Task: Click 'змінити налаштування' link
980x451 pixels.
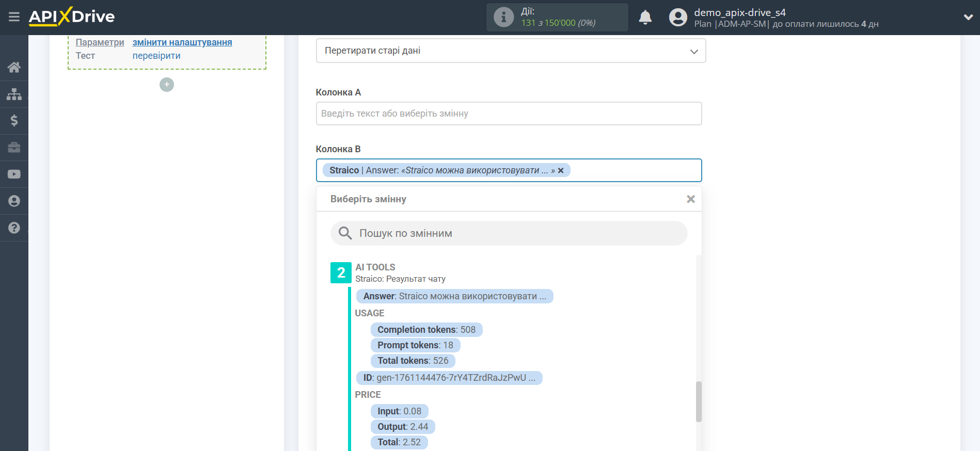Action: click(x=182, y=42)
